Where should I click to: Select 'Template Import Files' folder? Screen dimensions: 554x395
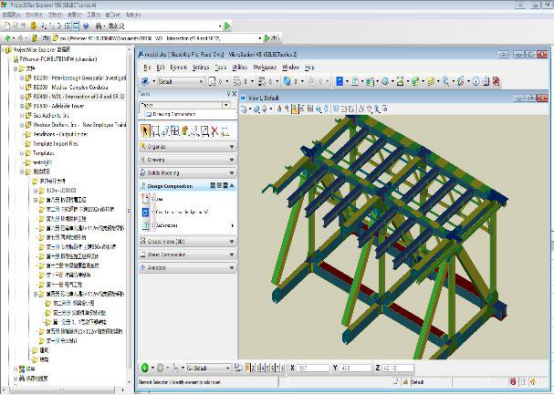click(x=55, y=143)
